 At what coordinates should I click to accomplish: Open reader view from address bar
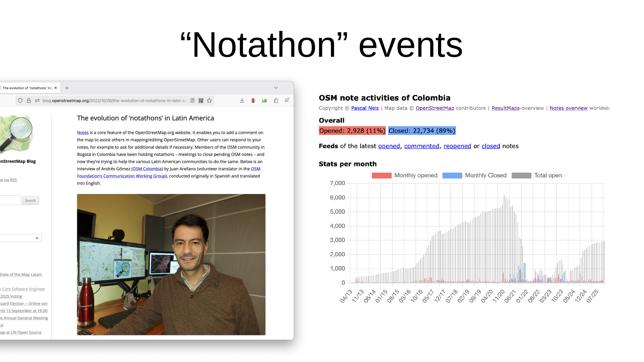(x=192, y=100)
